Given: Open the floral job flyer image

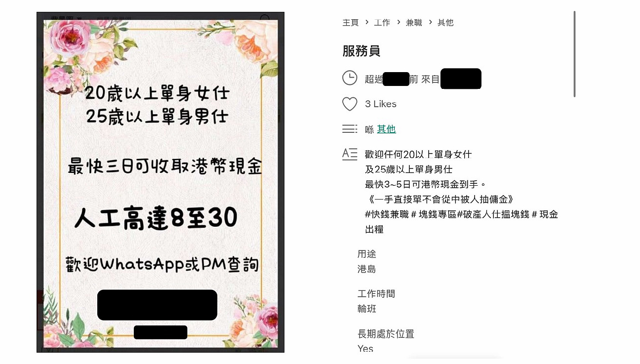Looking at the screenshot, I should coord(160,182).
